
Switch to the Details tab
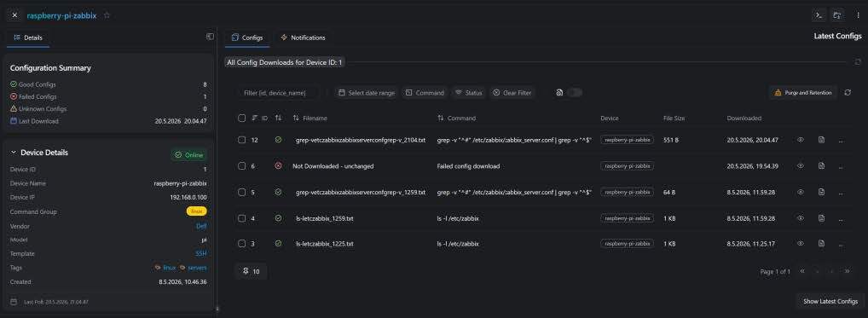pyautogui.click(x=27, y=38)
